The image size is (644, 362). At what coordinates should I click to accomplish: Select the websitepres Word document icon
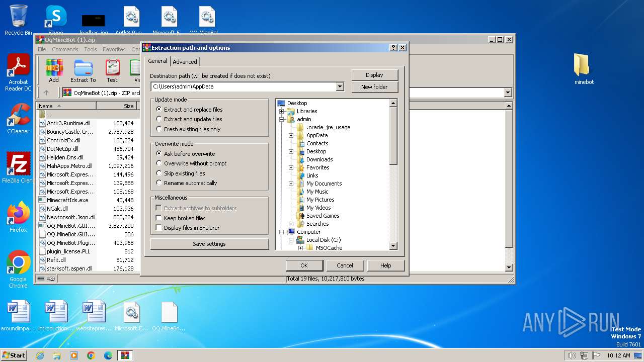pyautogui.click(x=94, y=316)
